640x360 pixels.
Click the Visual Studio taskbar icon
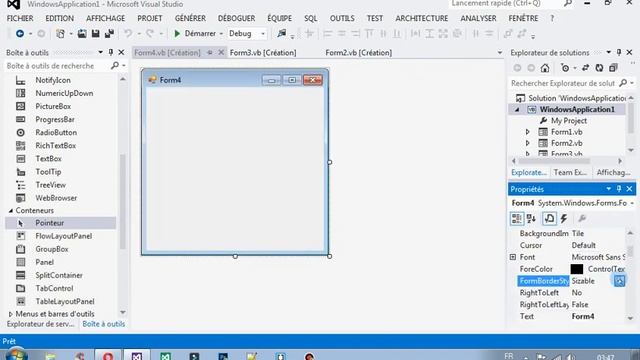[x=137, y=355]
